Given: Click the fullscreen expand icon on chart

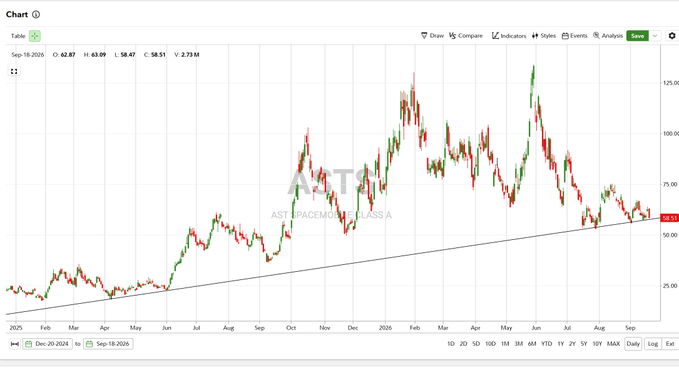Looking at the screenshot, I should [14, 71].
